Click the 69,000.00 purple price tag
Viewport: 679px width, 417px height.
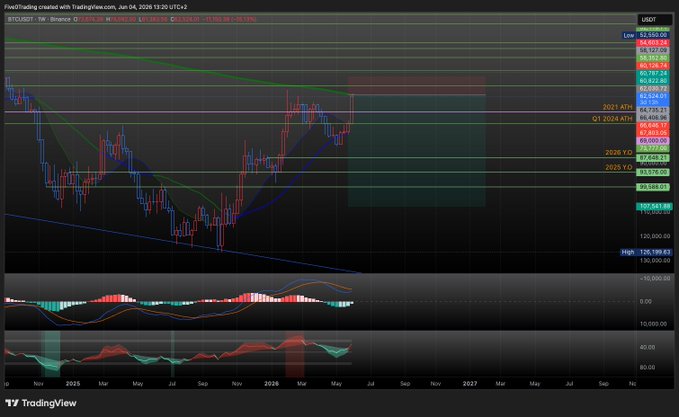pyautogui.click(x=653, y=141)
